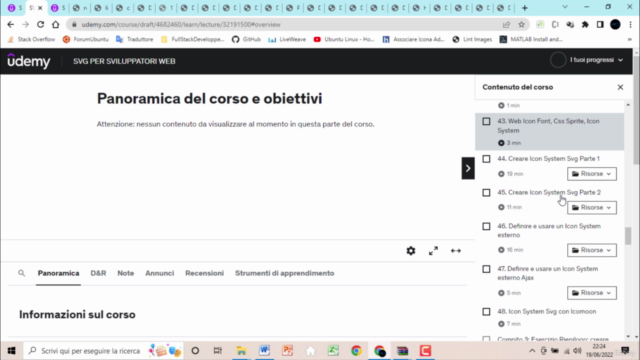The width and height of the screenshot is (640, 360).
Task: Open Risorse dropdown for lecture 47
Action: [591, 293]
